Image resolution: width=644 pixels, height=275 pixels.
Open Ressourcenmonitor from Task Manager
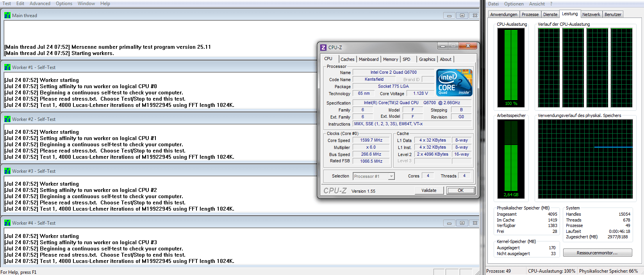[598, 253]
